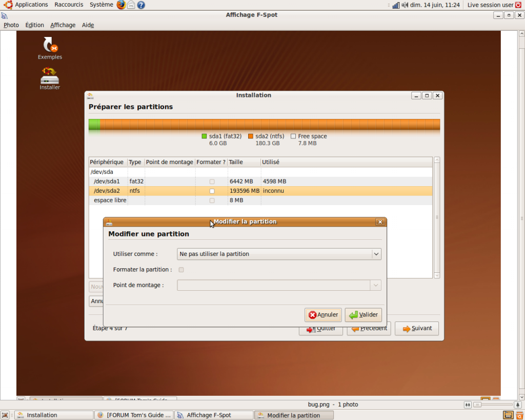525x420 pixels.
Task: Click the Installation window title icon
Action: pyautogui.click(x=90, y=96)
